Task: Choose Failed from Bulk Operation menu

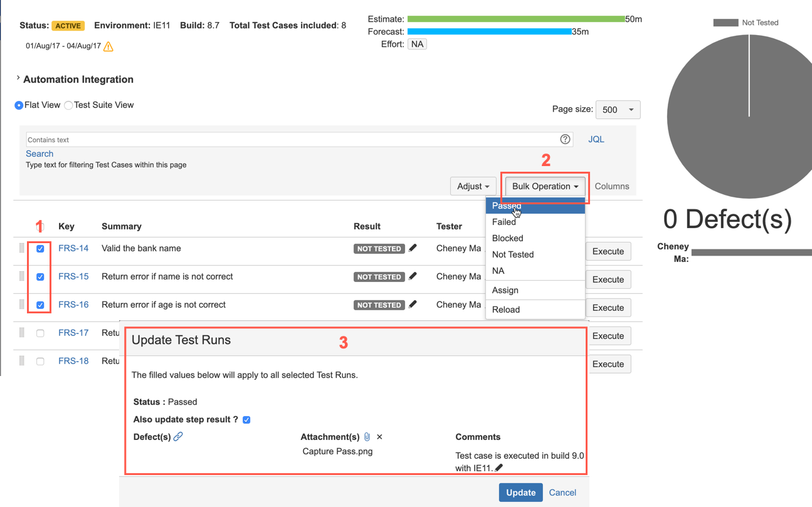Action: 535,222
